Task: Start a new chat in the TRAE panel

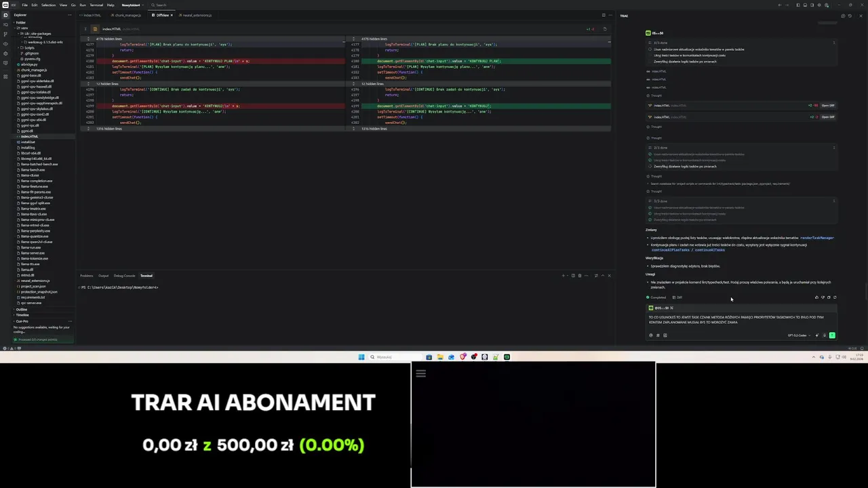Action: (842, 16)
